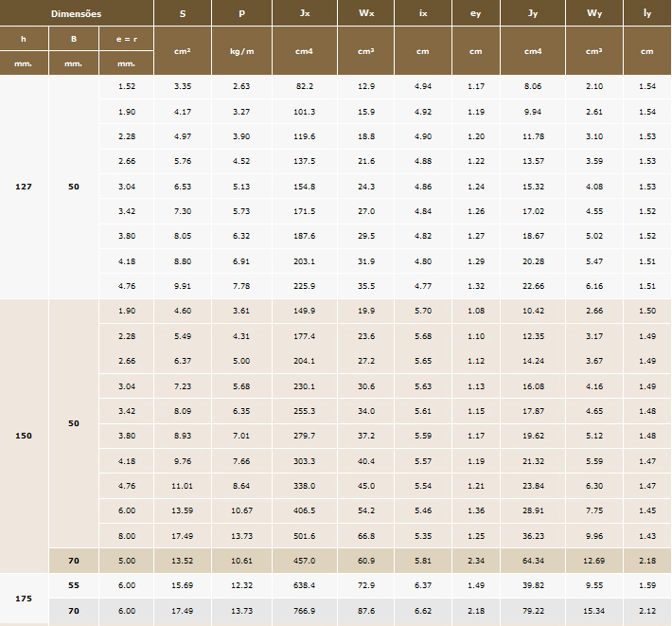Select the h value '127' cell
The width and height of the screenshot is (672, 626).
[24, 187]
